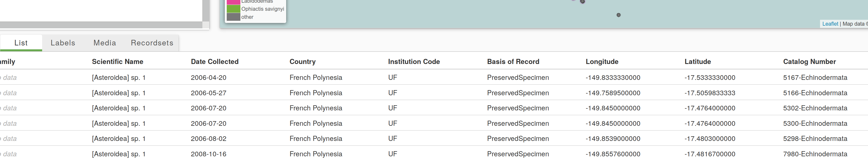Click the Basis of Record header
Image resolution: width=868 pixels, height=159 pixels.
coord(513,62)
